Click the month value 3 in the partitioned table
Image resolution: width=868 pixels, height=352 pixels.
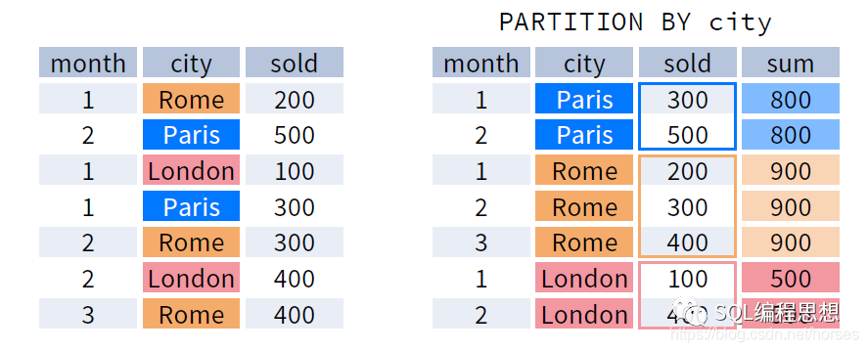tap(481, 242)
